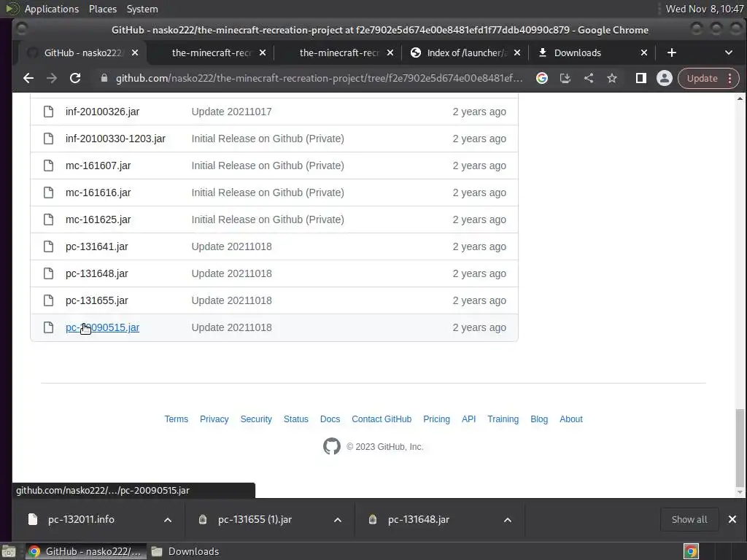Open the Chrome profile avatar menu

pos(664,78)
